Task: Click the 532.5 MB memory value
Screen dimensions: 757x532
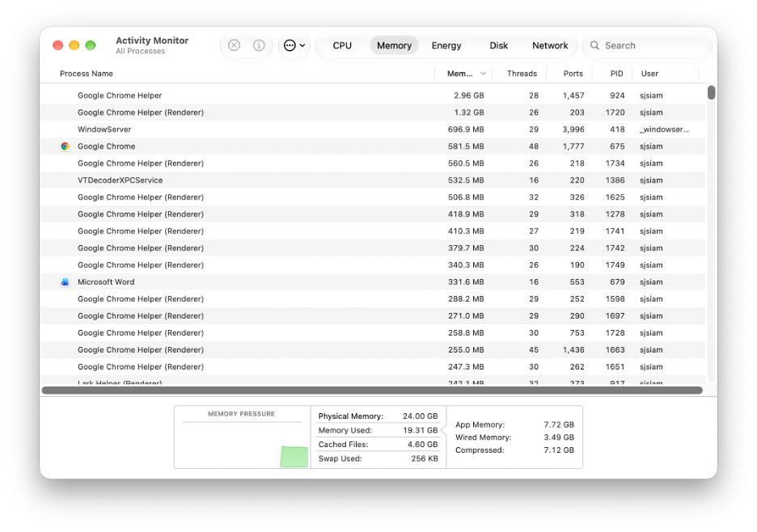Action: (x=465, y=180)
